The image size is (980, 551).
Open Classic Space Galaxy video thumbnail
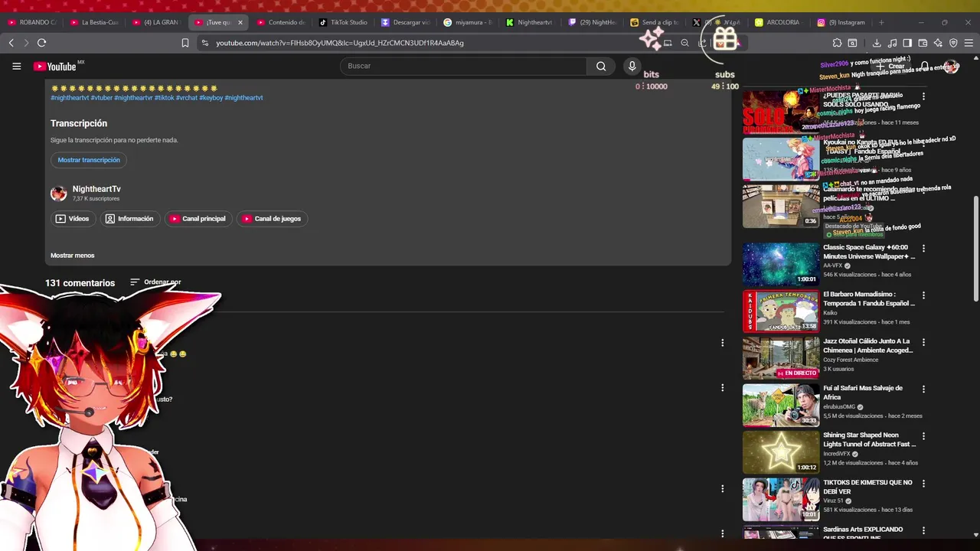pyautogui.click(x=781, y=264)
